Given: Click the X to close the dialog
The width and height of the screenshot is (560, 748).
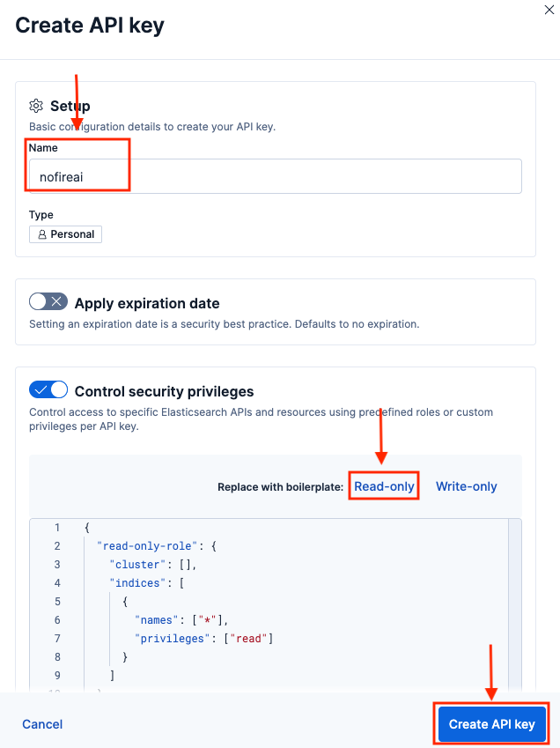Looking at the screenshot, I should (x=549, y=11).
